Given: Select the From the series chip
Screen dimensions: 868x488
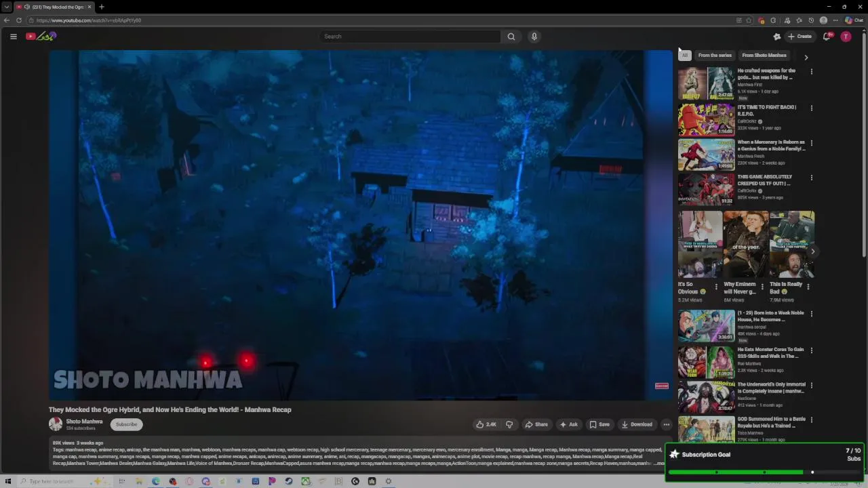Looking at the screenshot, I should coord(715,56).
